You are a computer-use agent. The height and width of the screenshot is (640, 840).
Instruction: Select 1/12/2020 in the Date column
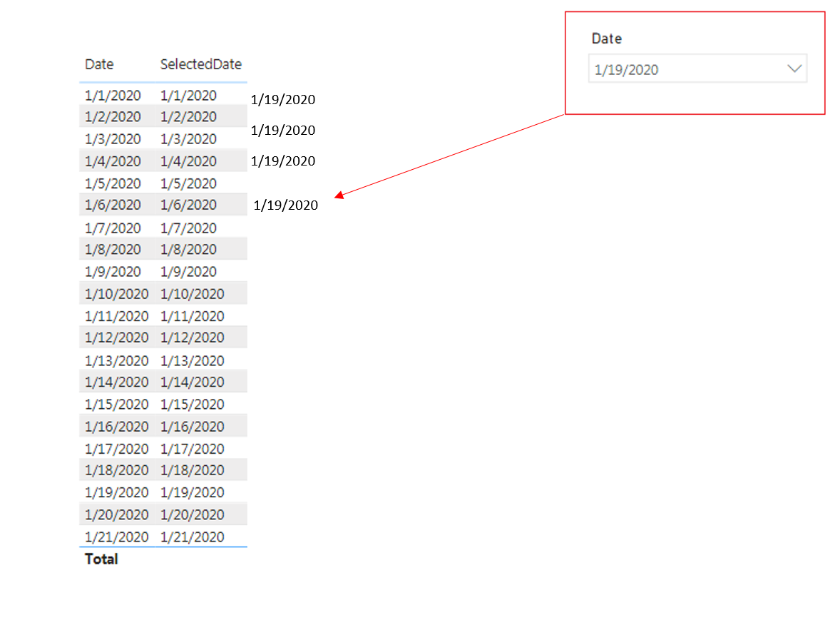point(116,337)
